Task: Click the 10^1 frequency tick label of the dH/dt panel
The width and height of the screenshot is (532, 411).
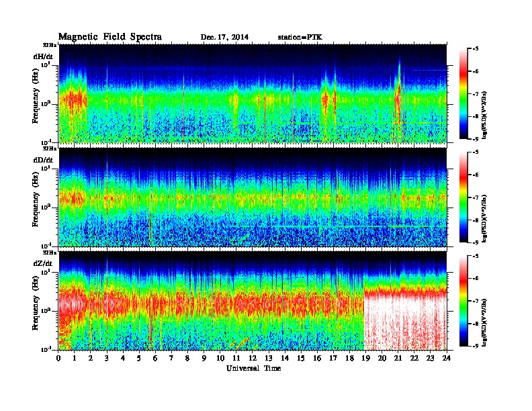Action: [46, 64]
